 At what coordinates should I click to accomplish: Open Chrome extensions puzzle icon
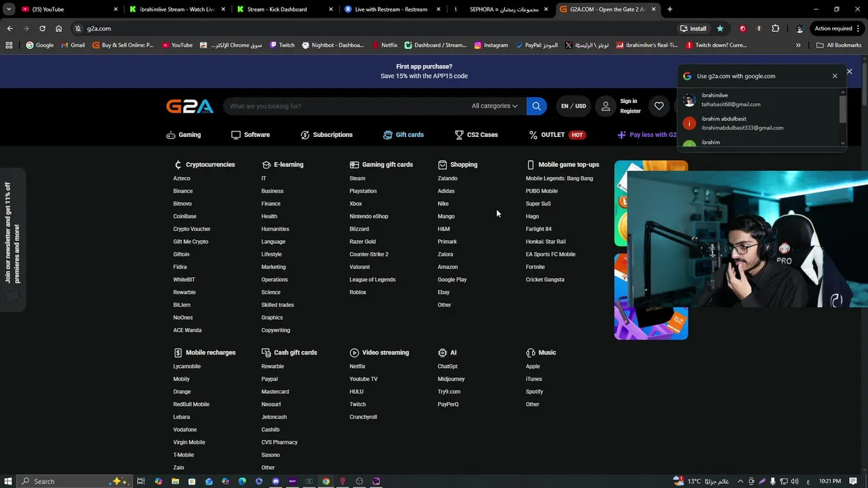point(776,28)
